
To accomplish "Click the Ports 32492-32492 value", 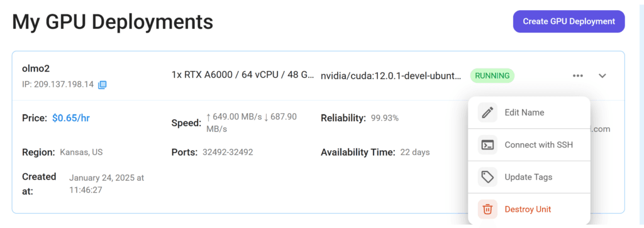I will pos(228,153).
